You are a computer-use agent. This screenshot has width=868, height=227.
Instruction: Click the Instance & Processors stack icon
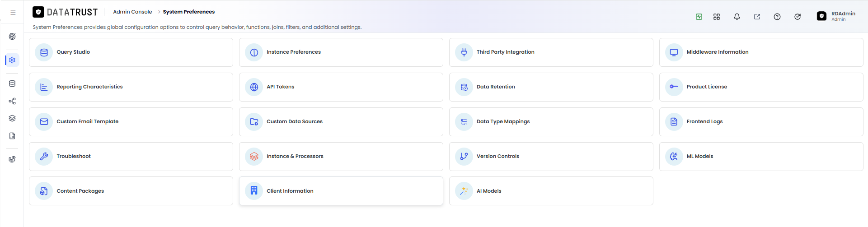254,157
